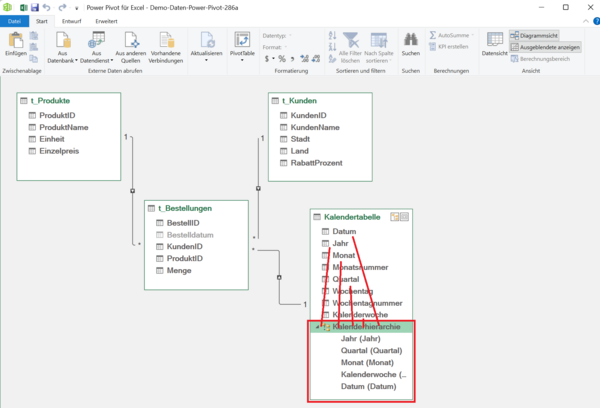
Task: Click the Einfügen paste icon
Action: click(x=14, y=44)
